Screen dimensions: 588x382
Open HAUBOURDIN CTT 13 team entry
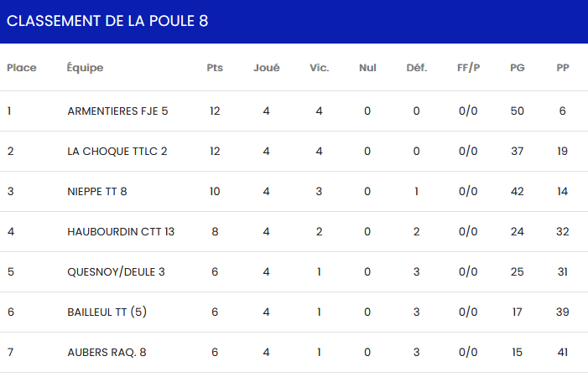[121, 232]
